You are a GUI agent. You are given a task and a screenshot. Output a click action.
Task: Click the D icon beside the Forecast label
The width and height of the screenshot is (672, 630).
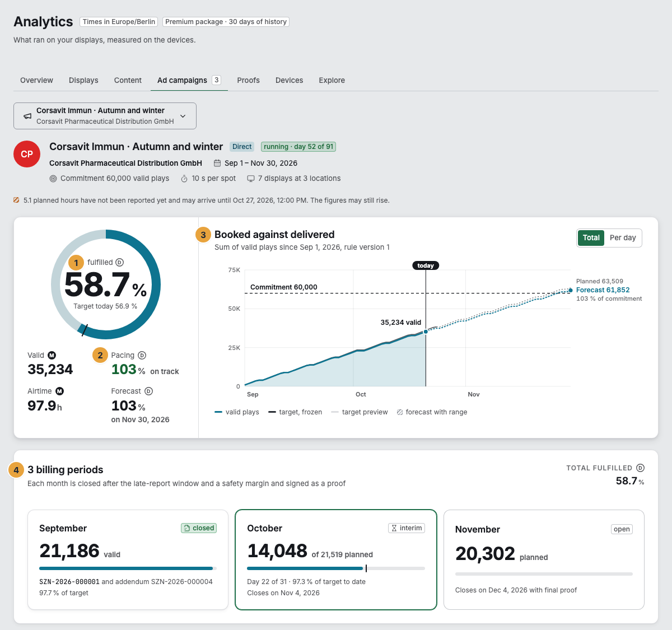pos(149,391)
